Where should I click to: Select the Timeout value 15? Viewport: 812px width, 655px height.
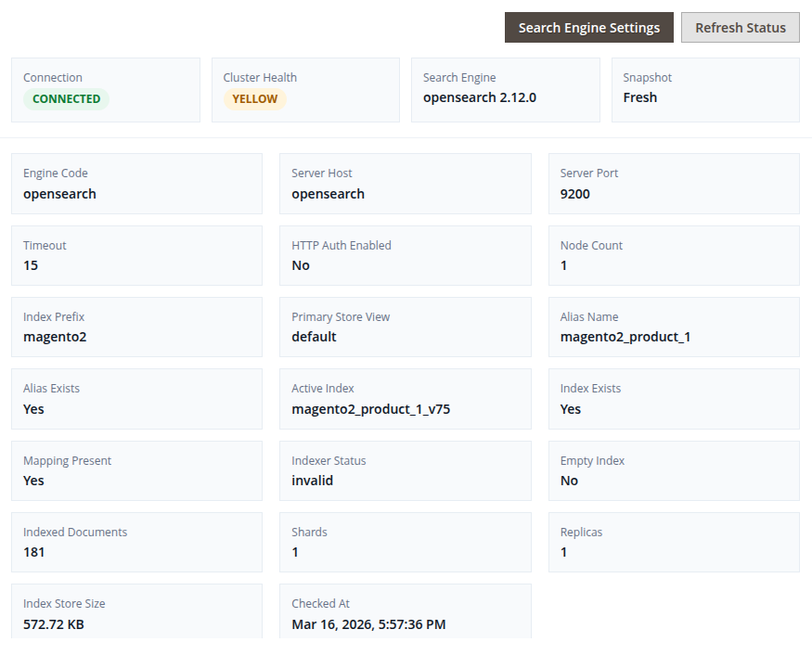(31, 265)
